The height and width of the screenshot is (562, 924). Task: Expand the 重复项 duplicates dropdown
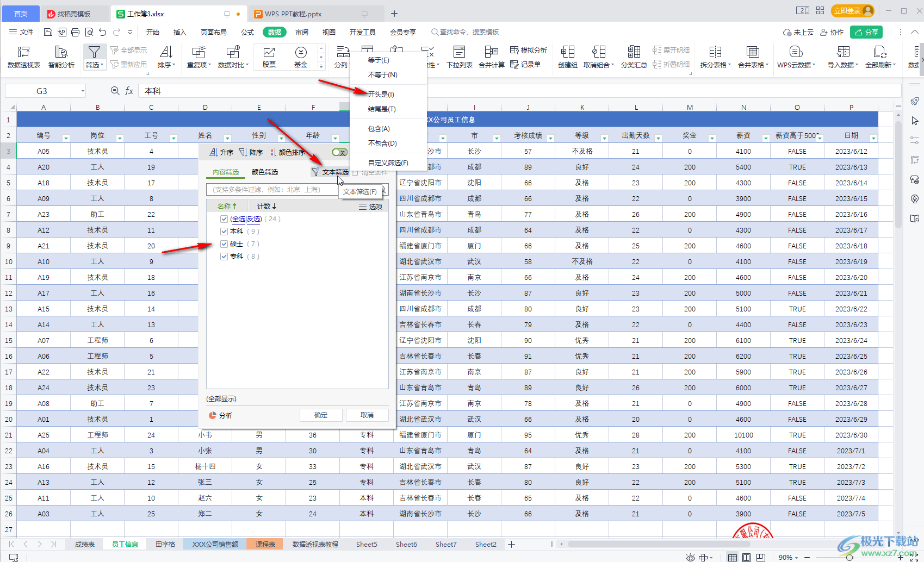click(210, 65)
